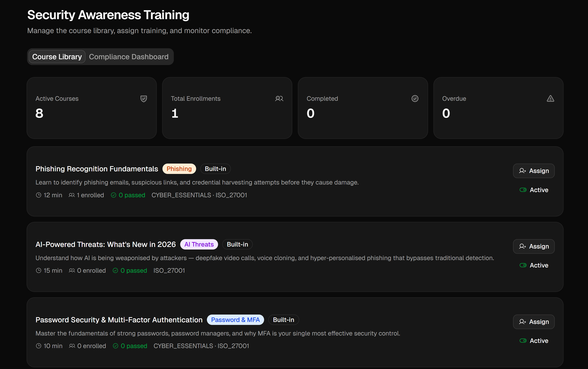Click the warning triangle icon in Overdue card
Image resolution: width=588 pixels, height=369 pixels.
pyautogui.click(x=550, y=99)
